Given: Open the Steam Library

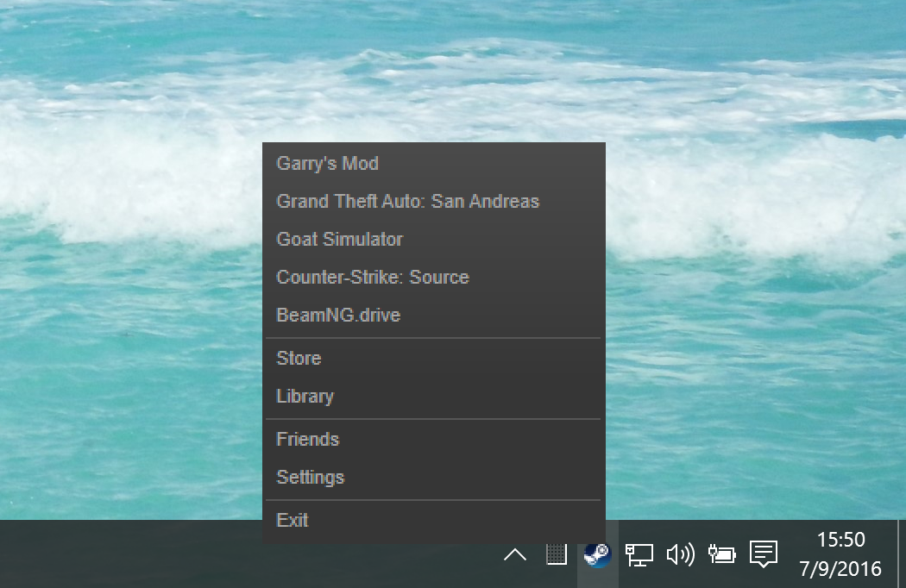Looking at the screenshot, I should click(x=433, y=397).
